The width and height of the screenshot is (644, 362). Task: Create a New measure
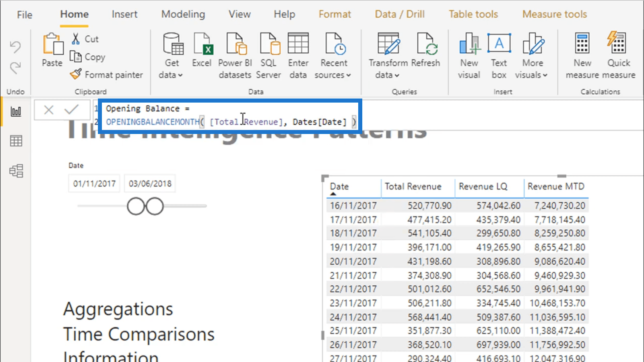coord(582,56)
